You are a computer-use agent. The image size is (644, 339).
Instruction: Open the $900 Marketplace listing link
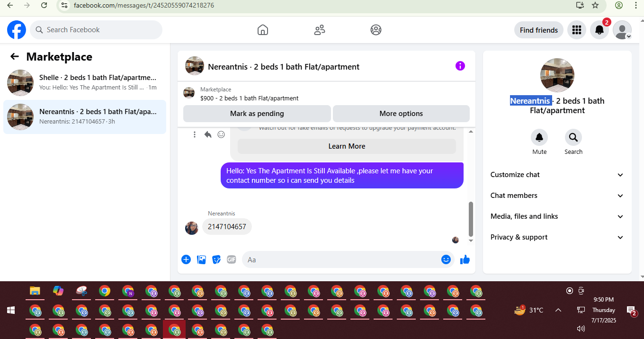(x=249, y=98)
